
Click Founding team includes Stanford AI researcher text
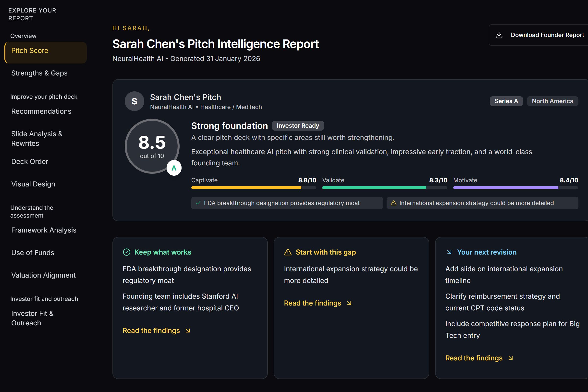tap(181, 302)
